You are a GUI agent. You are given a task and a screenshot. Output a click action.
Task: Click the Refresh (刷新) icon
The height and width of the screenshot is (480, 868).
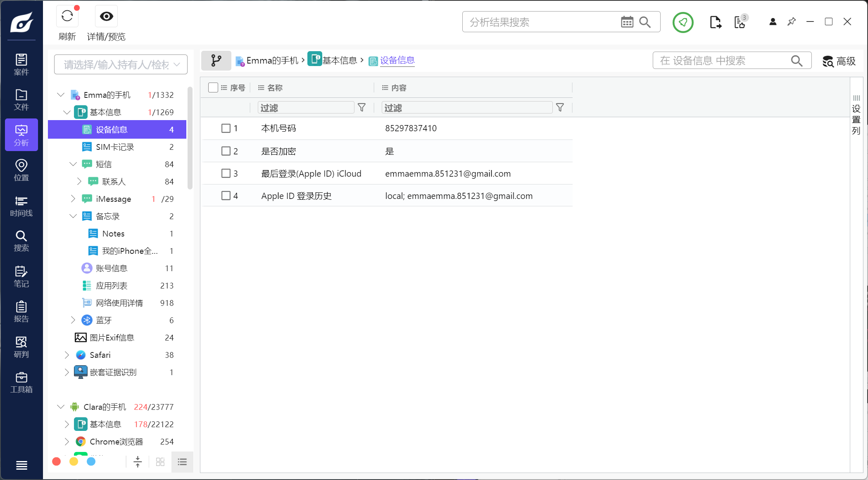tap(67, 17)
